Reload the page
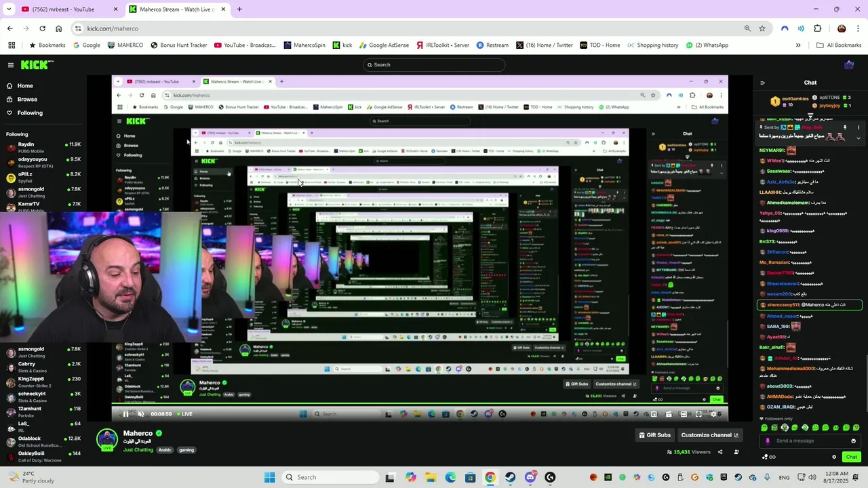The width and height of the screenshot is (868, 488). [x=42, y=28]
